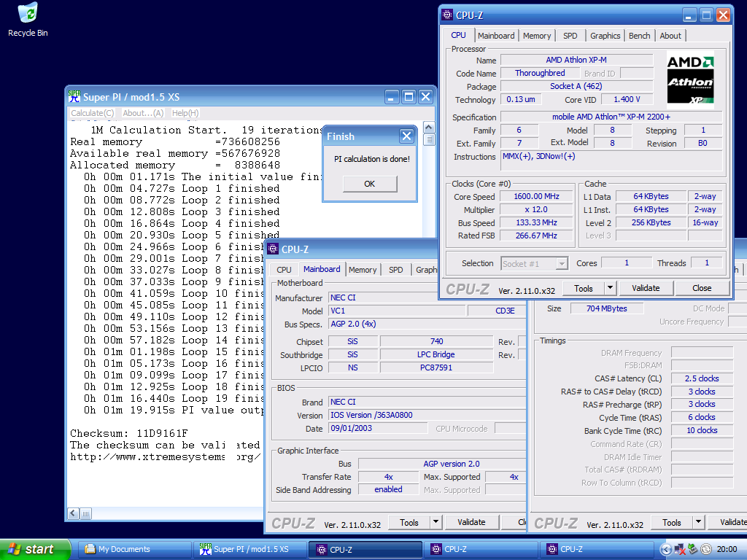Image resolution: width=747 pixels, height=560 pixels.
Task: Click the Close button in front CPU-Z
Action: click(x=702, y=288)
